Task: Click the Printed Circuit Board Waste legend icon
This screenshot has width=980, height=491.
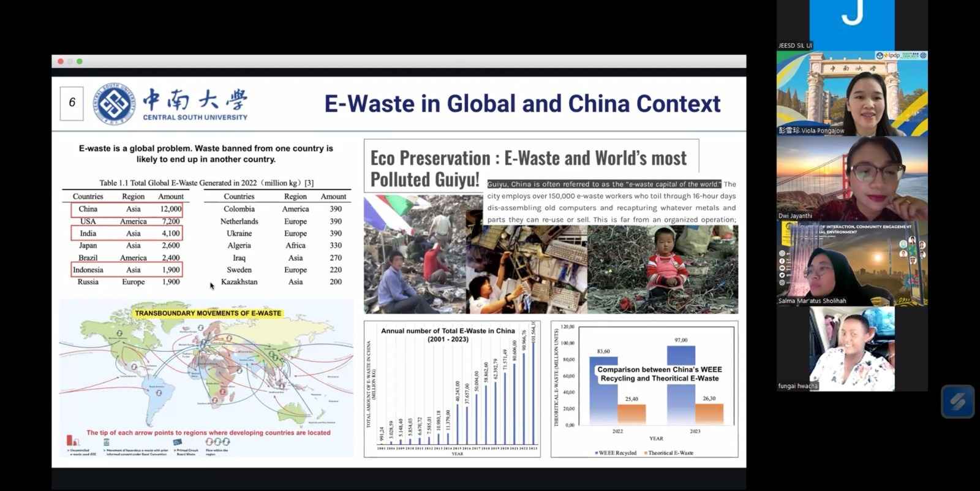Action: coord(178,442)
